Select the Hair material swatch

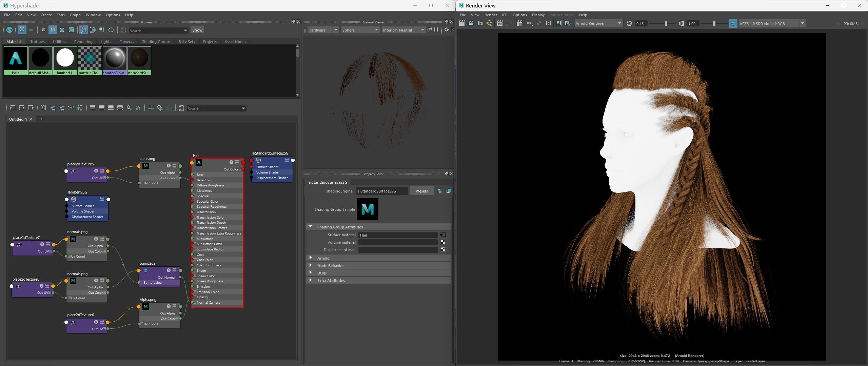[x=16, y=61]
